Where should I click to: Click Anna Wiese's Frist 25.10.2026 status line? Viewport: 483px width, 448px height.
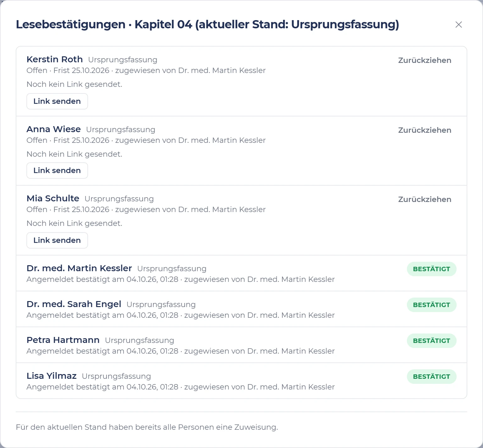pos(146,140)
